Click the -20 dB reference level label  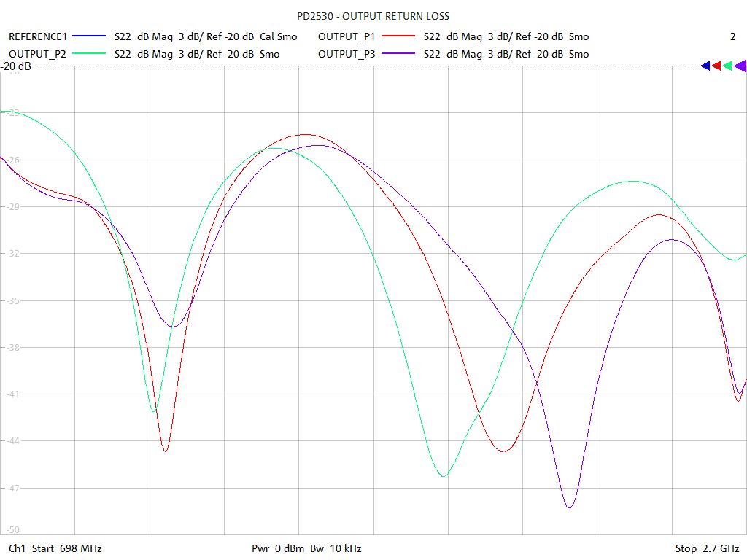tap(16, 66)
